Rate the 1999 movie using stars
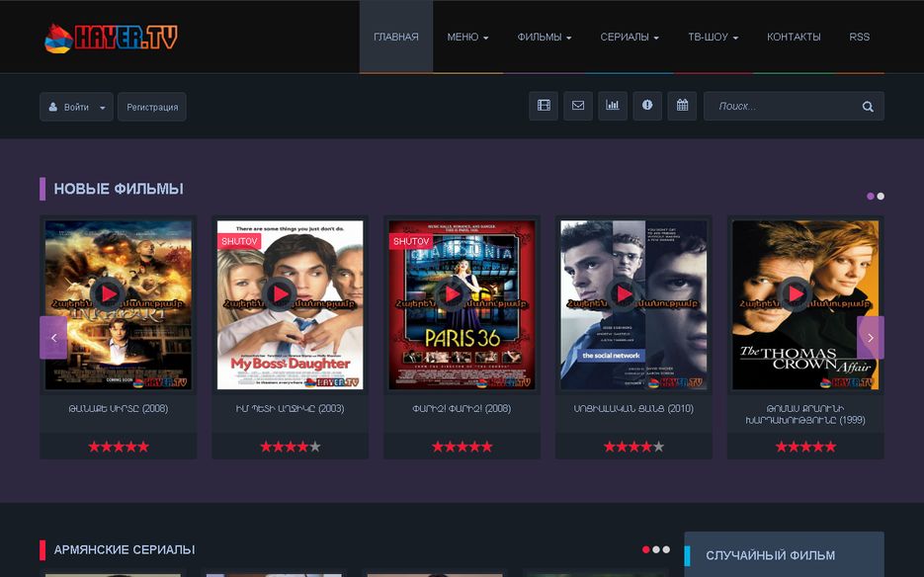Image resolution: width=924 pixels, height=577 pixels. pyautogui.click(x=805, y=447)
